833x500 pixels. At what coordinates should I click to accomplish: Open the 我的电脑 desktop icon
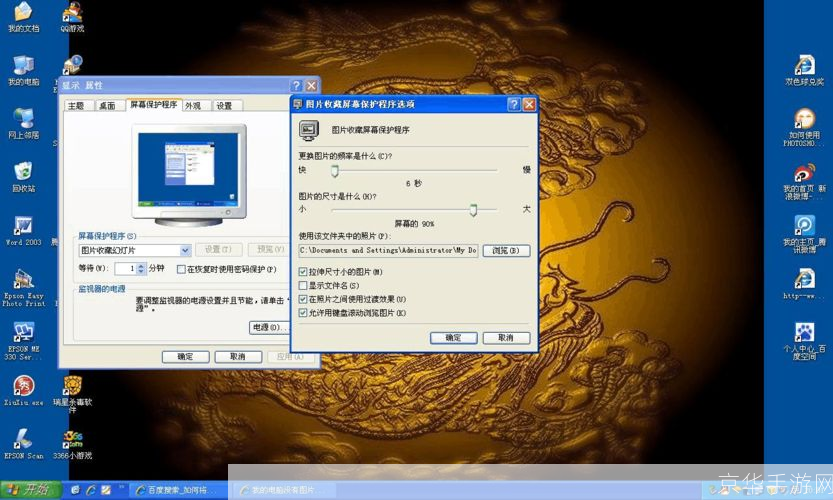pyautogui.click(x=23, y=71)
